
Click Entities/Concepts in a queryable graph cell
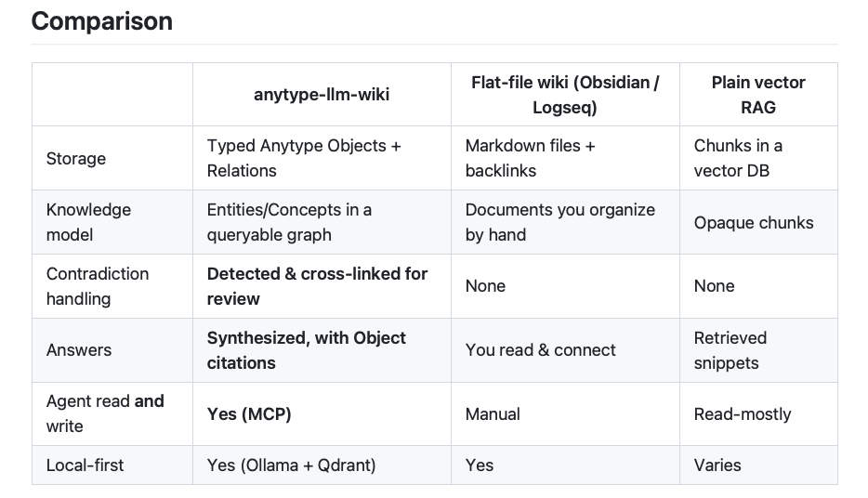point(289,222)
